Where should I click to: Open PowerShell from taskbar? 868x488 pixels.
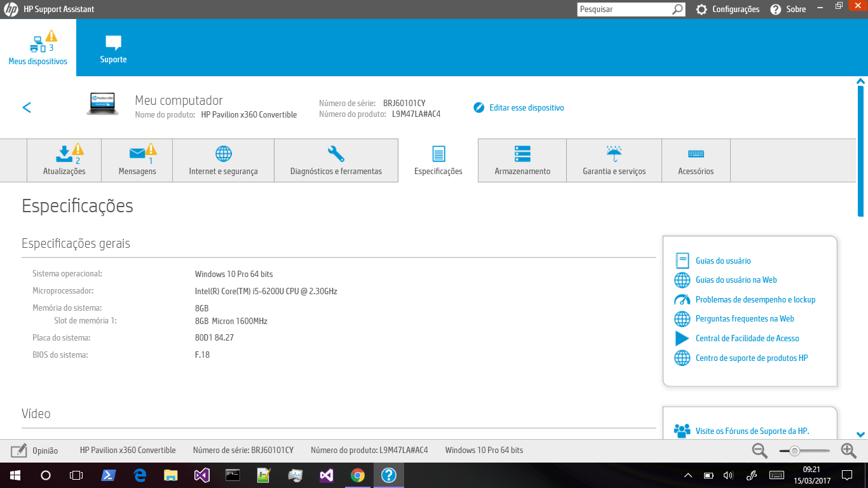point(109,475)
